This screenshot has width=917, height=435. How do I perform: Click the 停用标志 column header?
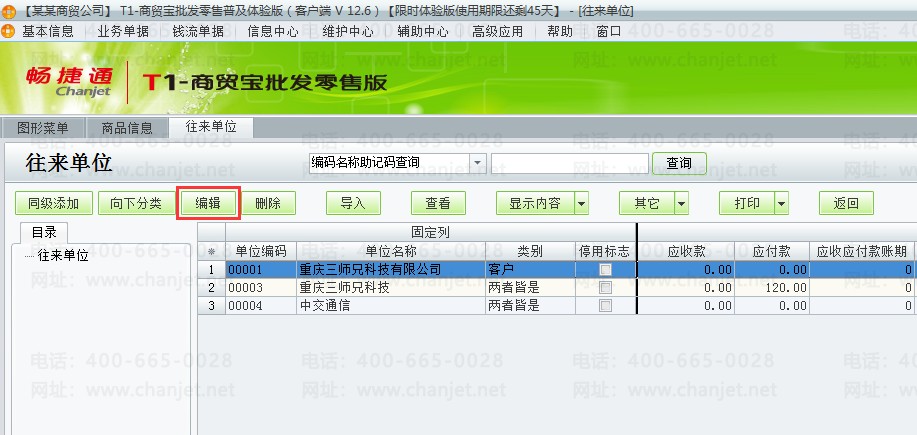(605, 252)
